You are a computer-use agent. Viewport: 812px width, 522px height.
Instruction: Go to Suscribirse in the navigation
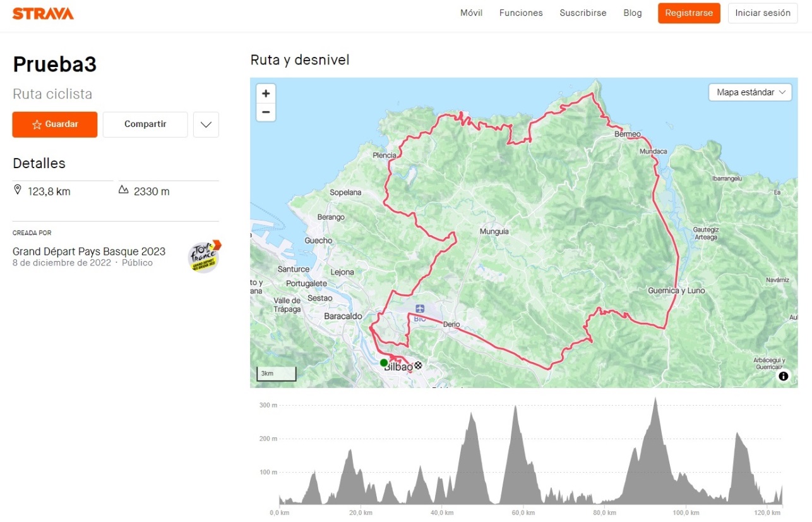583,13
